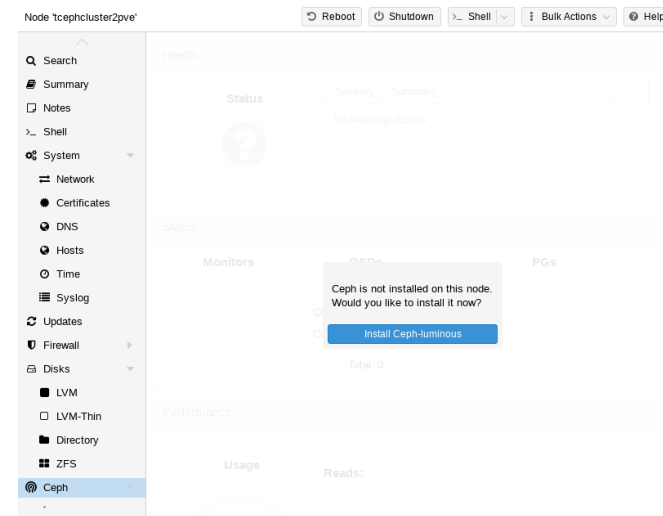The width and height of the screenshot is (663, 516).
Task: Click the Directory folder icon
Action: 44,439
